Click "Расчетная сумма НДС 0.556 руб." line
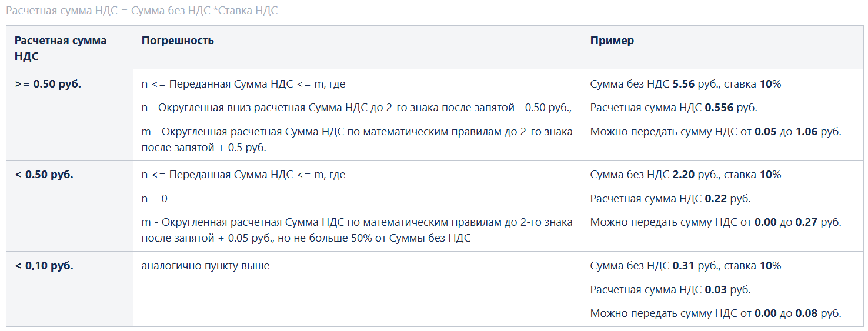The height and width of the screenshot is (331, 868). tap(673, 108)
